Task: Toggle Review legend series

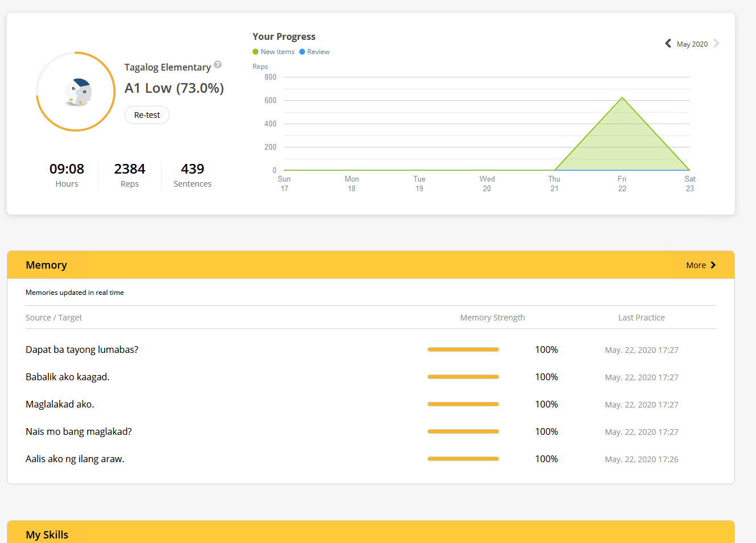Action: tap(315, 52)
